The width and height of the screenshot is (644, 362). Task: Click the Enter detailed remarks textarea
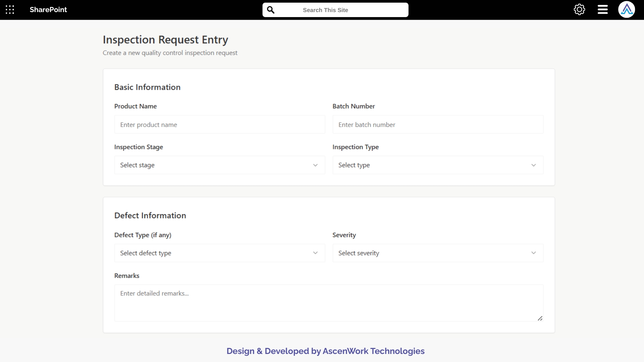pyautogui.click(x=328, y=302)
